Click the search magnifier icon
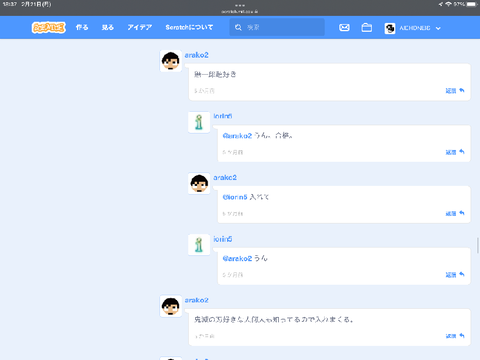Screen dimensions: 480x360 click(238, 27)
